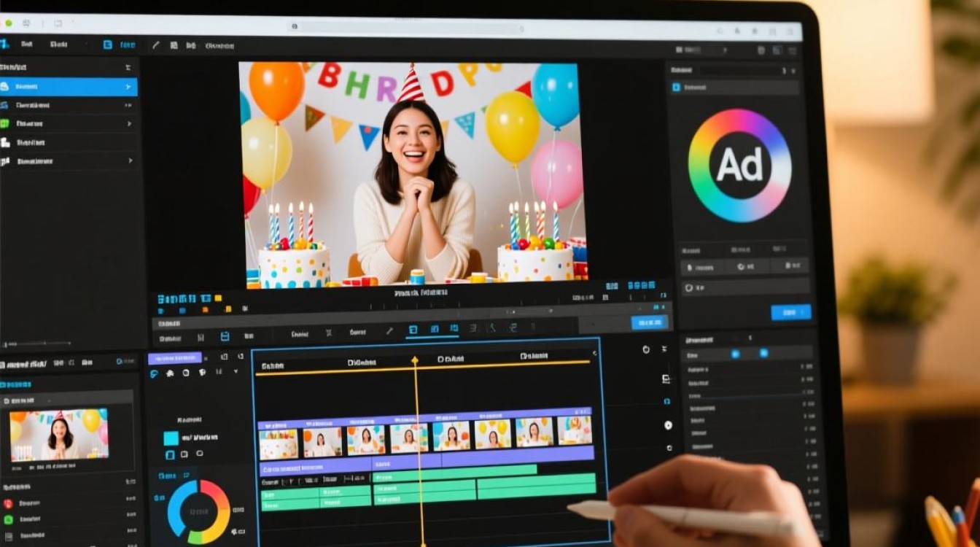
Task: Click the green square icon in the lower-left list
Action: point(8,520)
